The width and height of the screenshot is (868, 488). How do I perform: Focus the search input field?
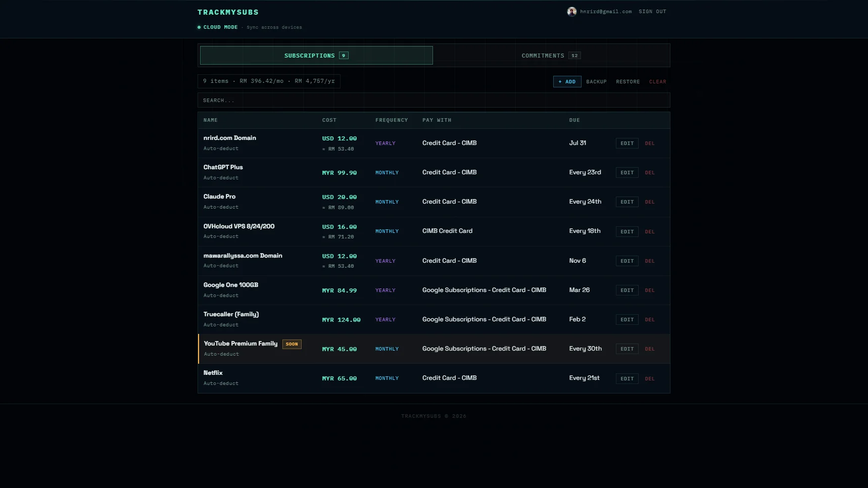[433, 100]
